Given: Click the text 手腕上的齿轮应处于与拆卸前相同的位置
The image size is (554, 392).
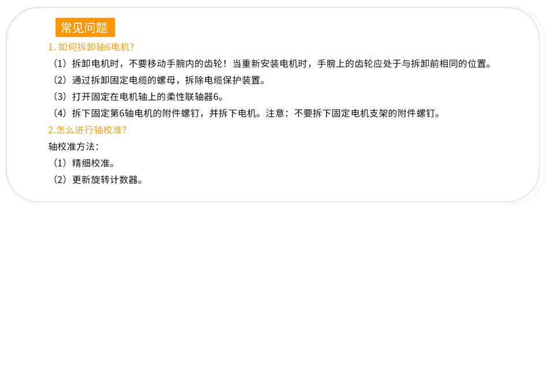Looking at the screenshot, I should click(402, 64).
